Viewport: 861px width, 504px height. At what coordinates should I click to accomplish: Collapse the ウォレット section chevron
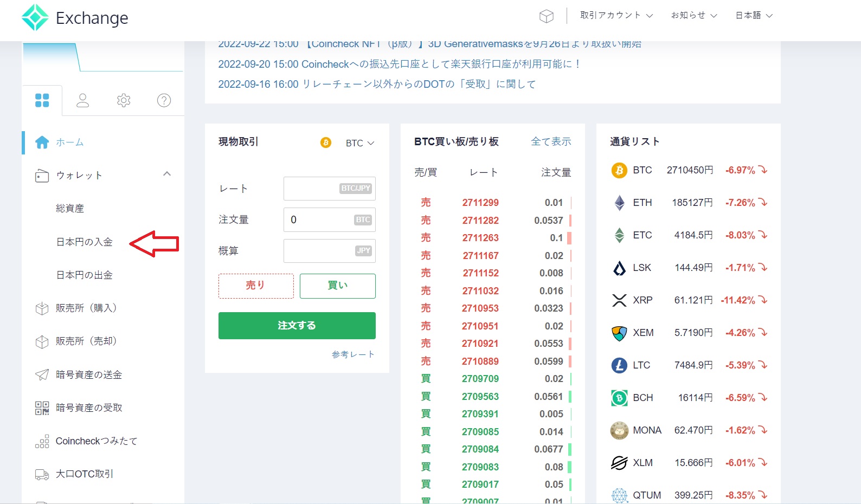click(167, 174)
